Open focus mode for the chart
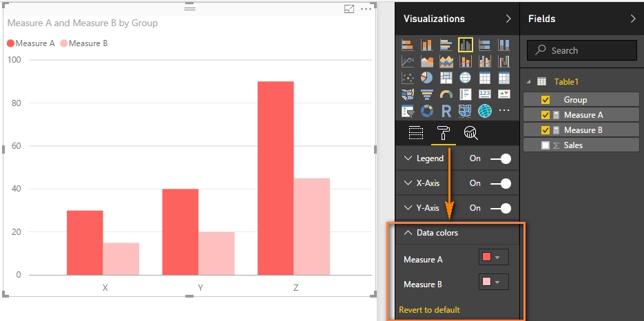This screenshot has height=321, width=644. click(349, 9)
